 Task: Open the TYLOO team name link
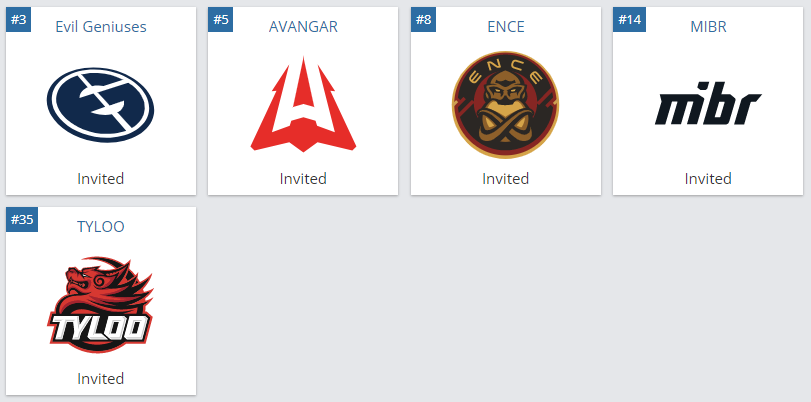(101, 227)
